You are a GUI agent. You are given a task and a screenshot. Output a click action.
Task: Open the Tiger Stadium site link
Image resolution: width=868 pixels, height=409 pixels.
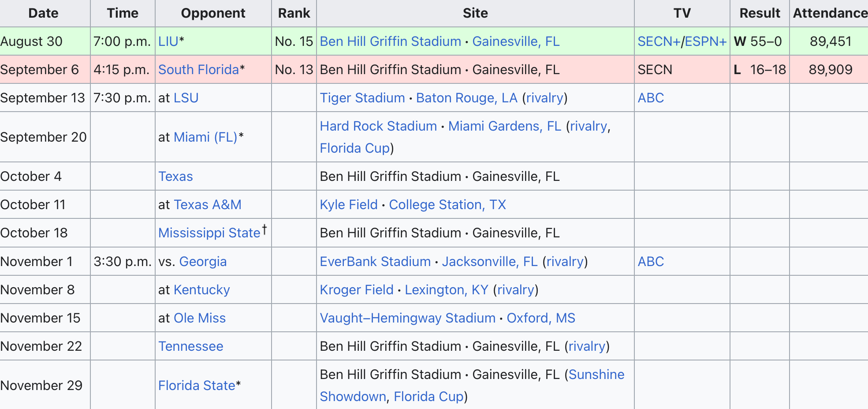tap(362, 98)
